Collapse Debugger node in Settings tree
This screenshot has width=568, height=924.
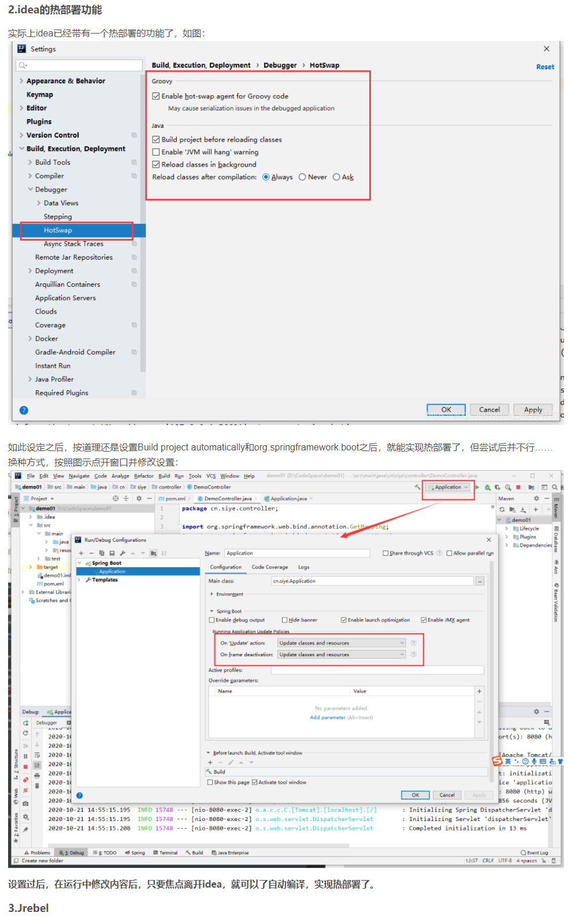[x=30, y=189]
